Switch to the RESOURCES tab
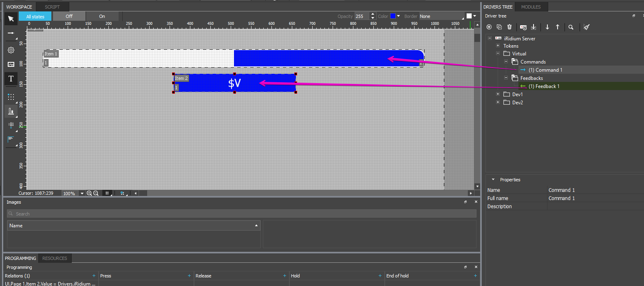This screenshot has width=644, height=286. tap(55, 258)
